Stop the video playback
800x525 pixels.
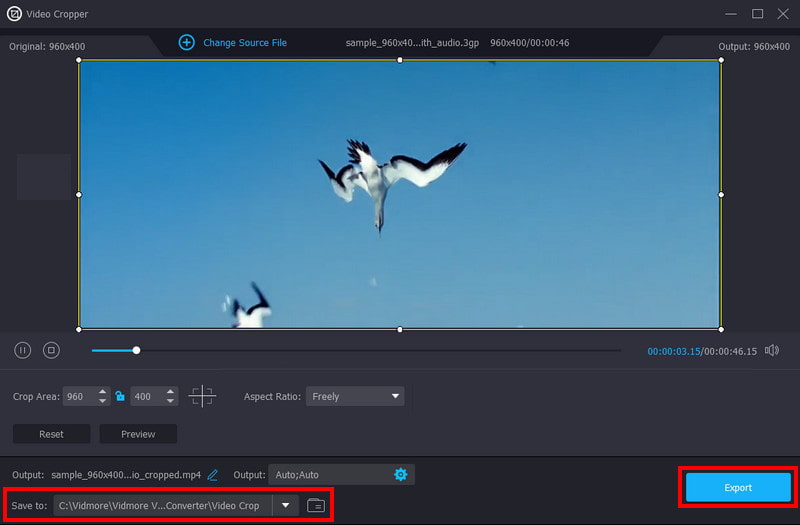tap(52, 350)
